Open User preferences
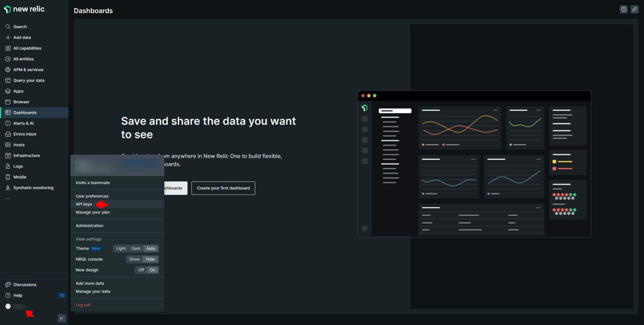Screen dimensions: 644x325 117,196
